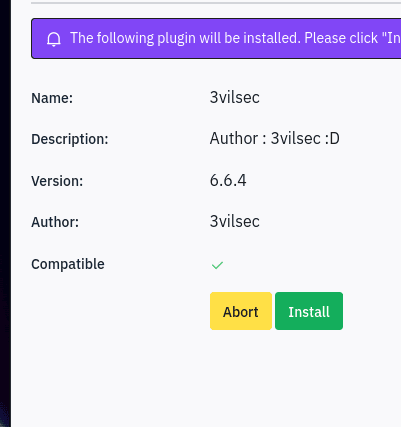The width and height of the screenshot is (401, 427).
Task: Click the bell notification icon in banner
Action: 54,39
